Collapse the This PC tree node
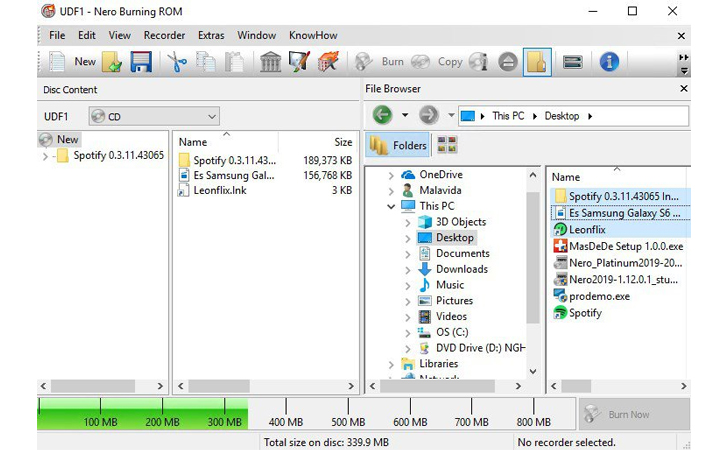The width and height of the screenshot is (728, 450). pyautogui.click(x=391, y=206)
